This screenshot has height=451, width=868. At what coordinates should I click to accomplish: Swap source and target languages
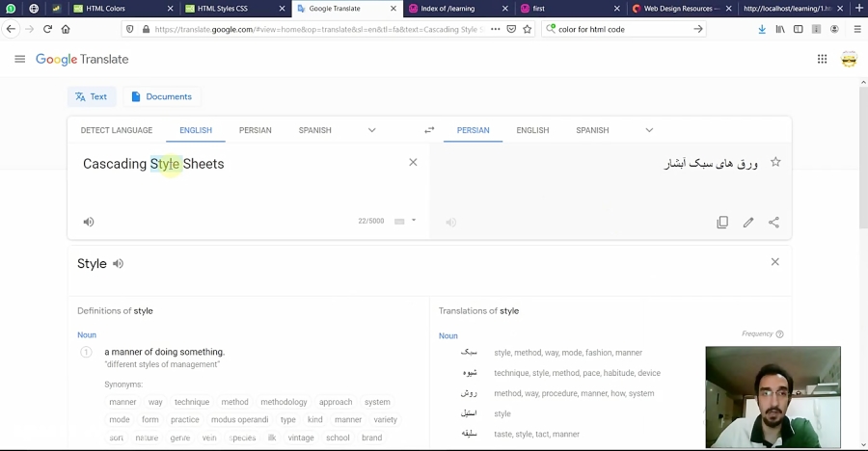click(429, 130)
